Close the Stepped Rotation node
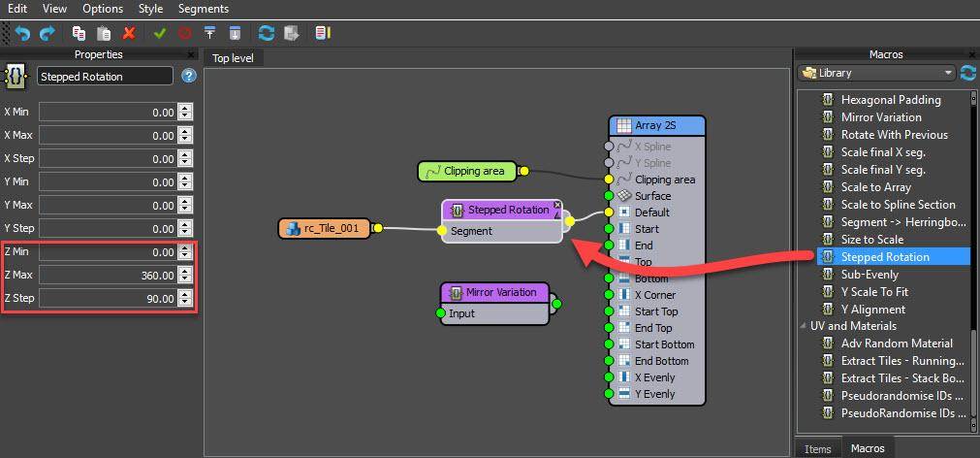The width and height of the screenshot is (980, 458). (556, 205)
